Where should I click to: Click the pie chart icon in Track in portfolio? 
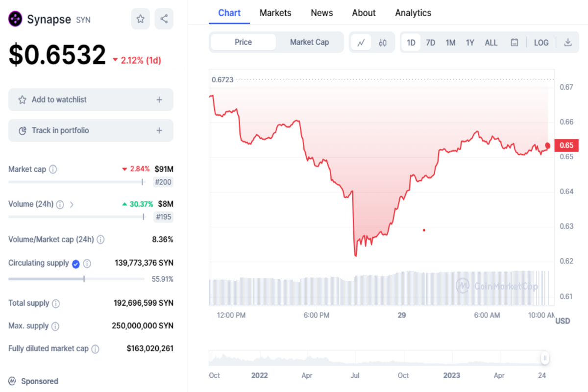click(x=22, y=131)
